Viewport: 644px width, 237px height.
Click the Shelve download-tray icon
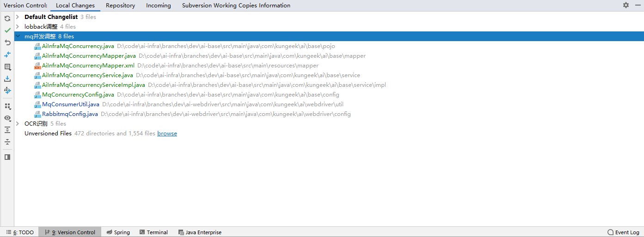click(7, 79)
